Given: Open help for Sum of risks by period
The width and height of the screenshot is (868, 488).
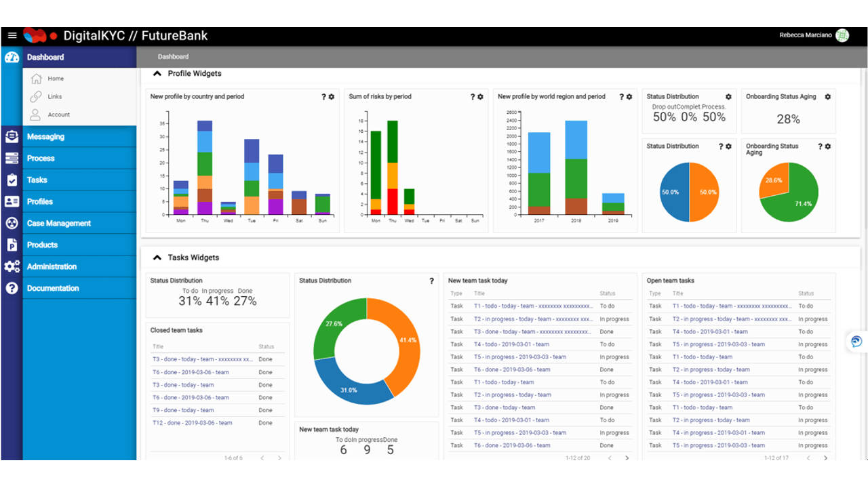Looking at the screenshot, I should 473,97.
